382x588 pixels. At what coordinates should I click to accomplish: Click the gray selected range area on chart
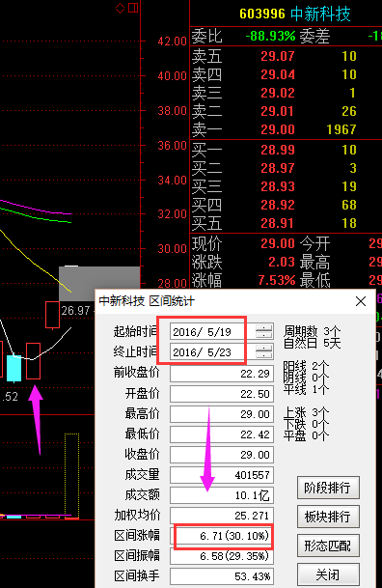(99, 283)
